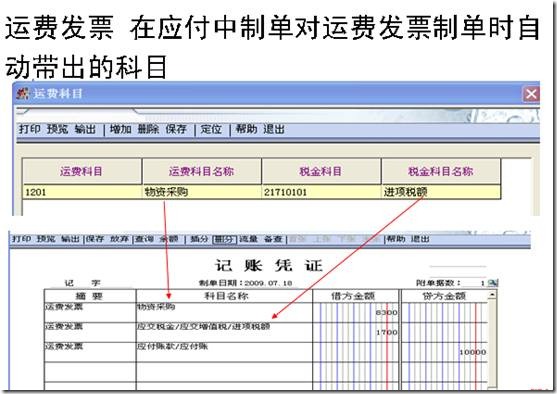The width and height of the screenshot is (557, 394).
Task: Click 流量 in the voucher toolbar
Action: point(248,239)
